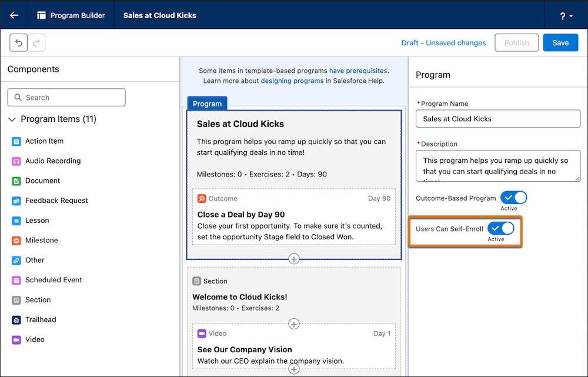Add an item below the Outcome card
588x377 pixels.
point(293,258)
